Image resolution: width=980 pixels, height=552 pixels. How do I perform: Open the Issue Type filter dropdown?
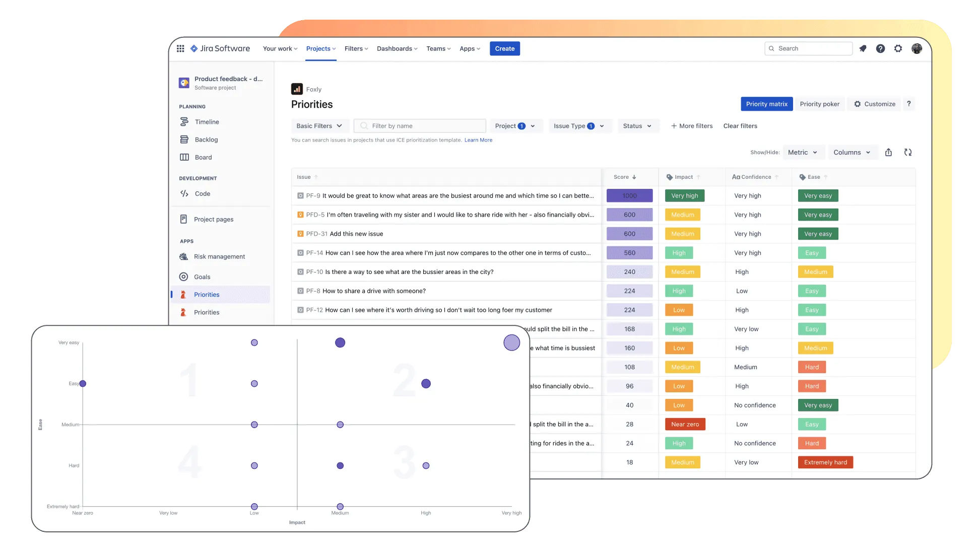pos(578,126)
